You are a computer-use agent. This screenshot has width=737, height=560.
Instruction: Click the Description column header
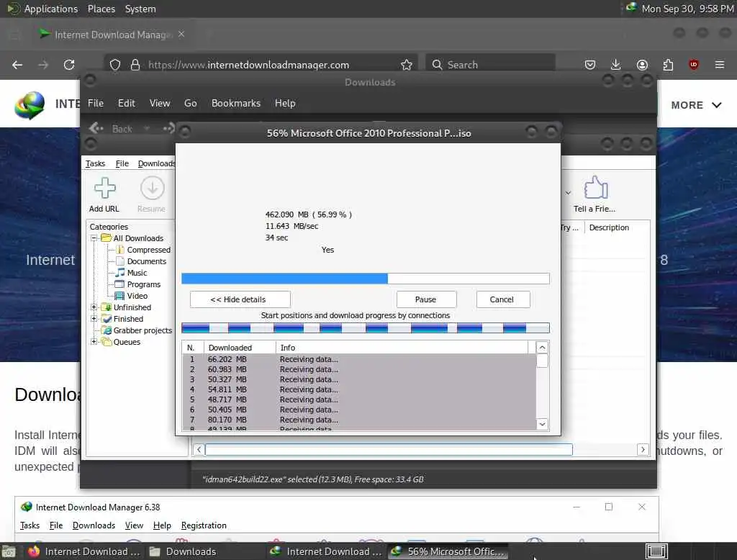click(x=609, y=227)
